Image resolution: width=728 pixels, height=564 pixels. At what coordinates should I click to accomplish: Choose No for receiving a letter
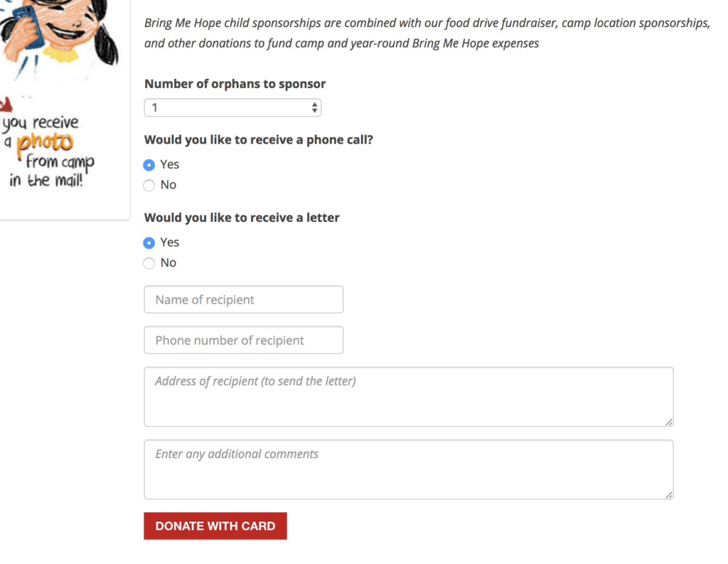tap(149, 263)
